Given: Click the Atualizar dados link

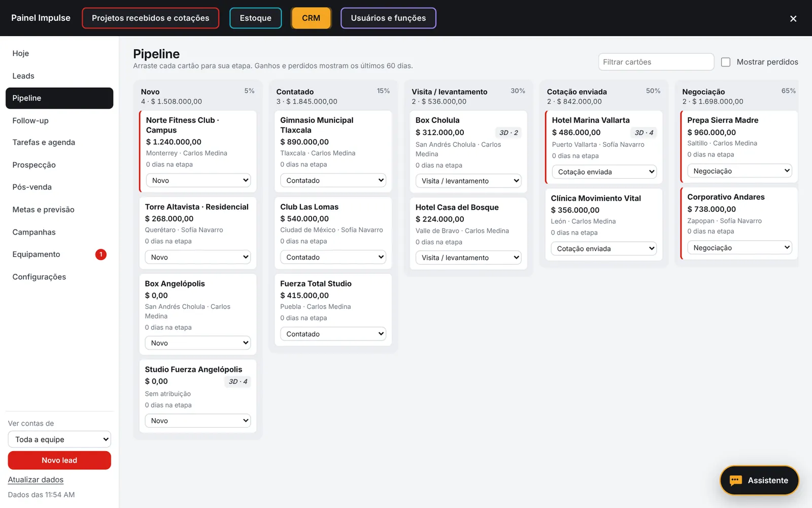Looking at the screenshot, I should (36, 480).
